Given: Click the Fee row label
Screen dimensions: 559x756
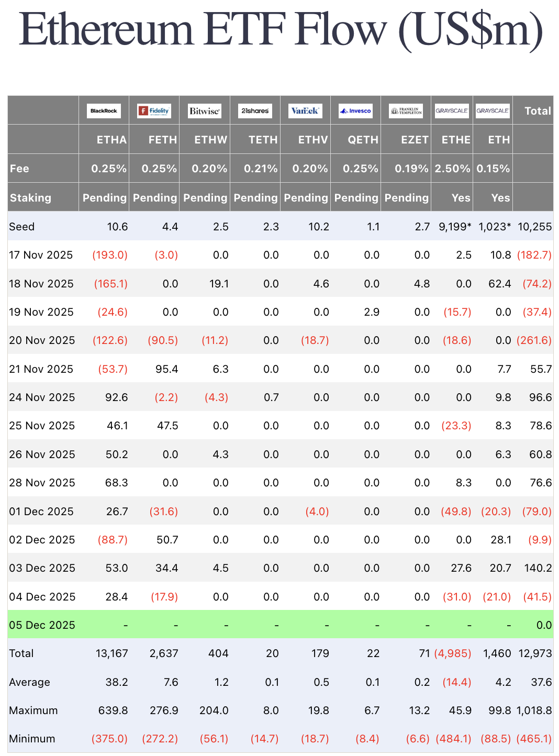Looking at the screenshot, I should tap(19, 169).
